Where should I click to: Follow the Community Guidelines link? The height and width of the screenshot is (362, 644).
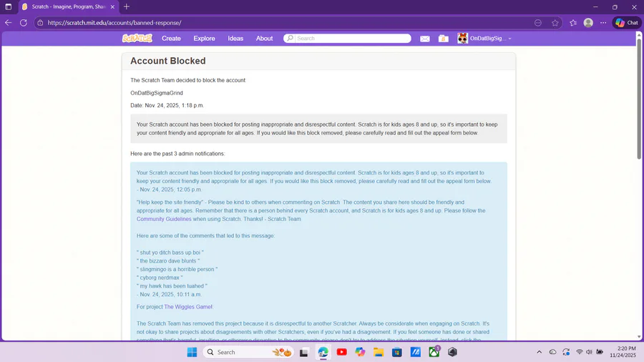click(164, 219)
